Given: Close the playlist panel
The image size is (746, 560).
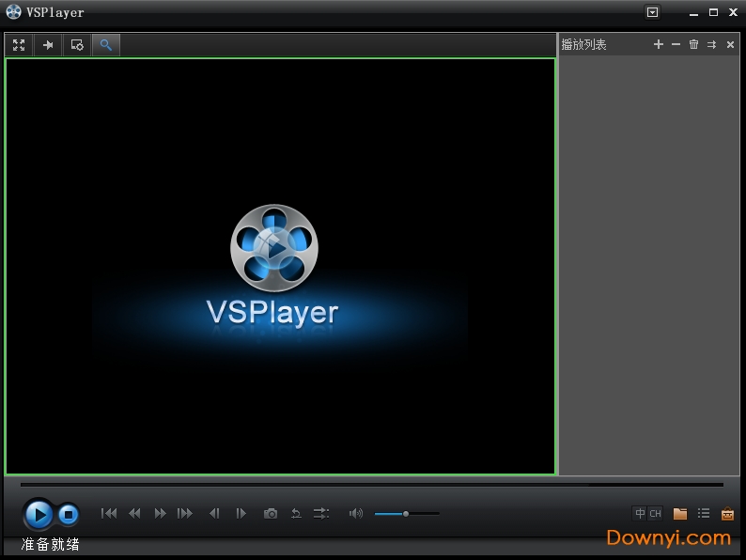Looking at the screenshot, I should 730,45.
